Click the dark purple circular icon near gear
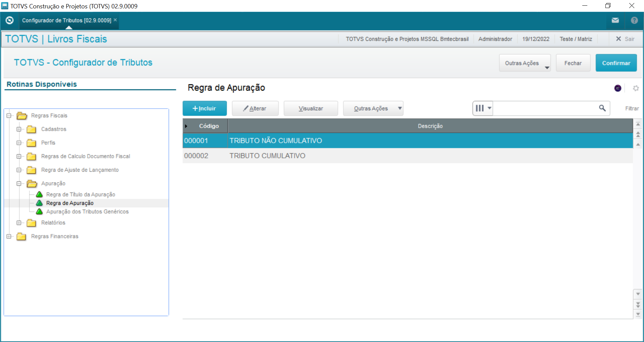 click(x=618, y=88)
